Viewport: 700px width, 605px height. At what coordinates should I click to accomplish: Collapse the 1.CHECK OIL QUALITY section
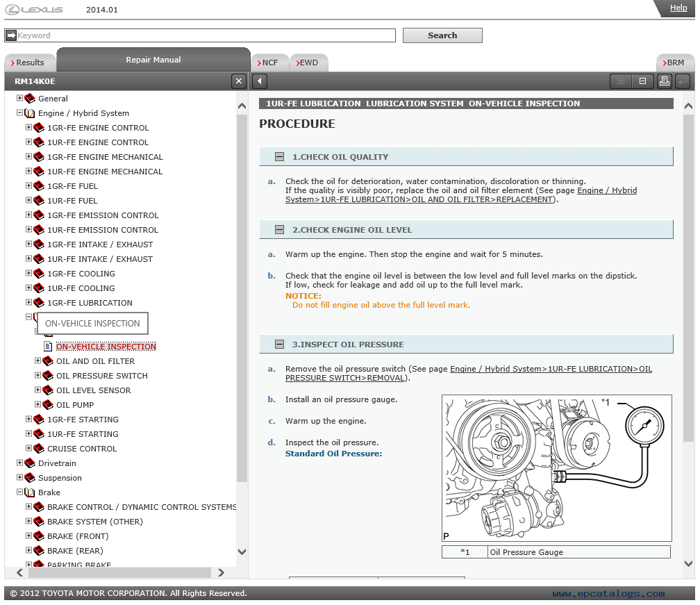point(279,157)
